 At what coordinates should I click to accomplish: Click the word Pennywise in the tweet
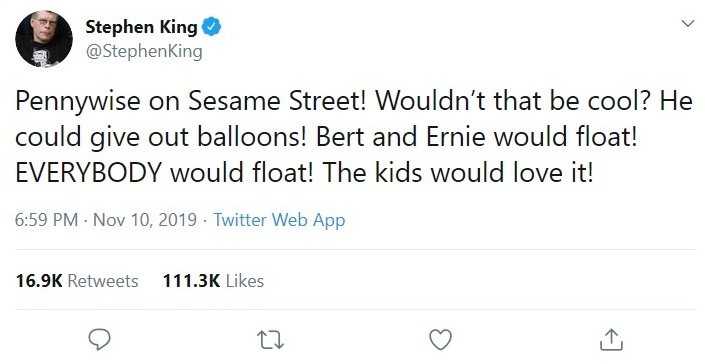78,102
